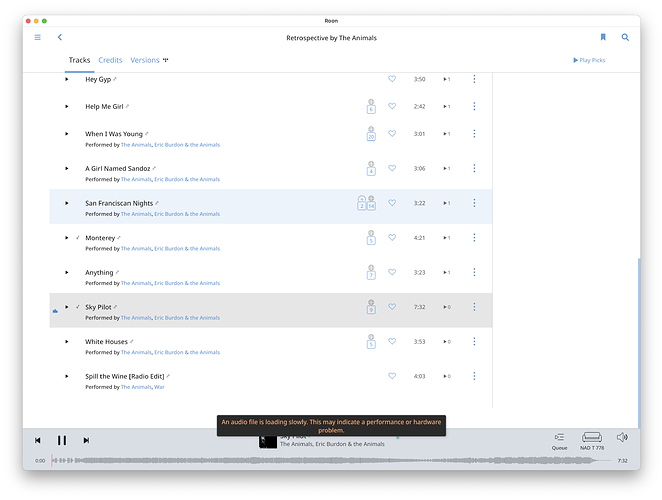Click When I Was Young versions badge

[x=371, y=134]
